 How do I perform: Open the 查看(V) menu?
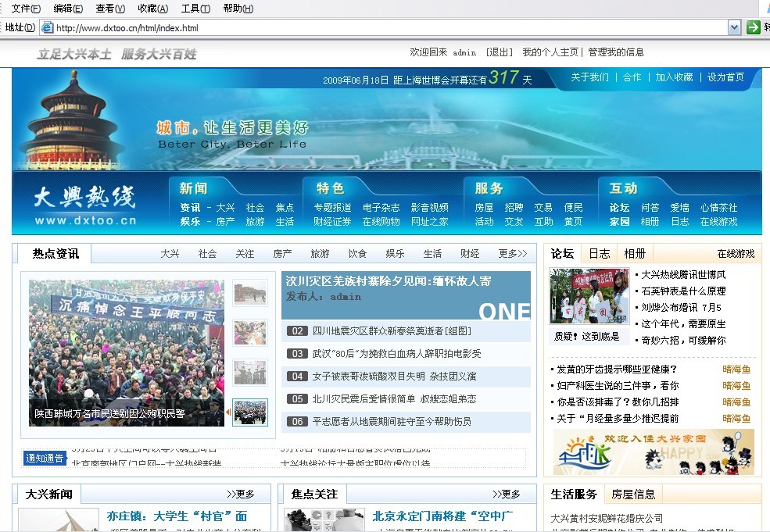110,9
